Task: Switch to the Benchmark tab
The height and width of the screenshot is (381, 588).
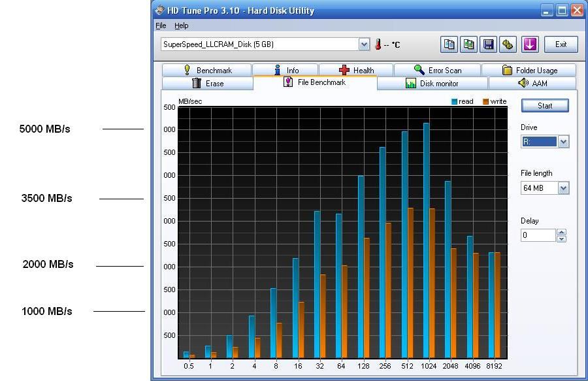Action: coord(207,71)
